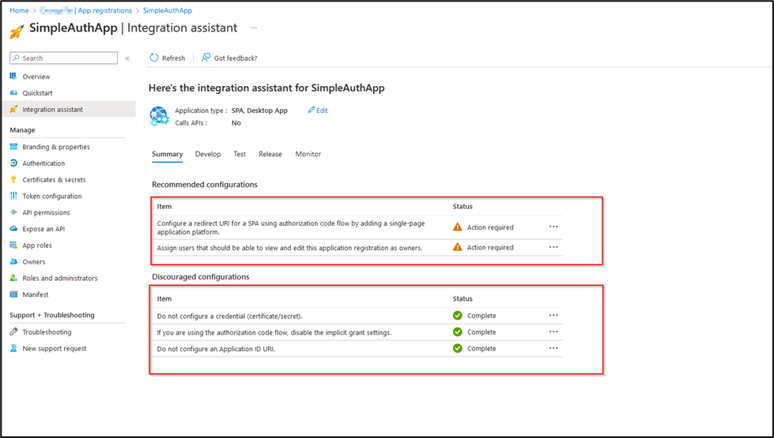Click the search magnifier icon in sidebar
This screenshot has height=438, width=774.
pyautogui.click(x=16, y=58)
